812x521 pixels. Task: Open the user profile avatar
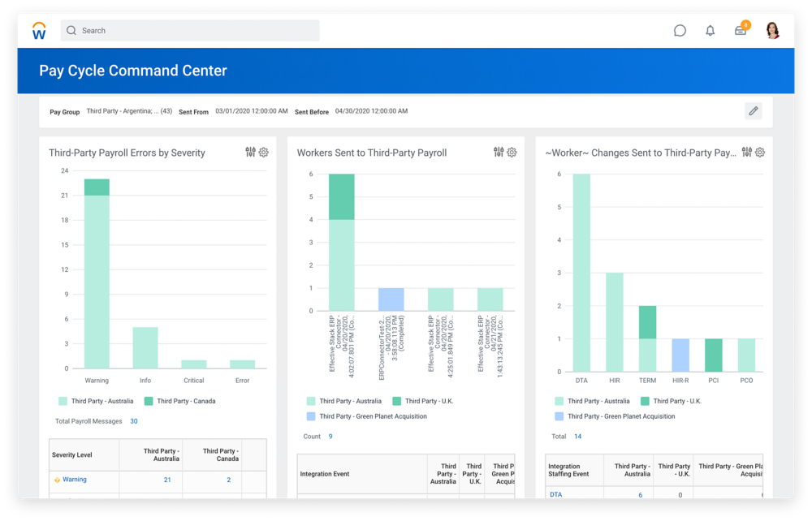[772, 31]
